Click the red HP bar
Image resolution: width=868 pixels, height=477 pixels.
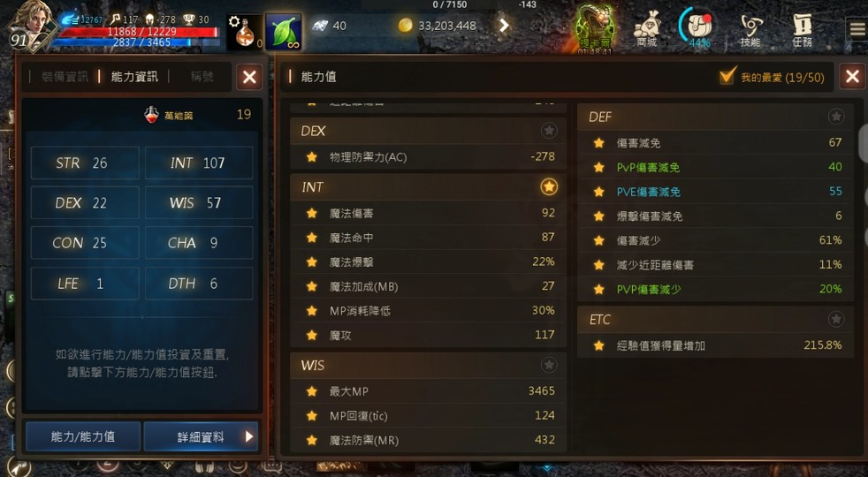point(139,32)
